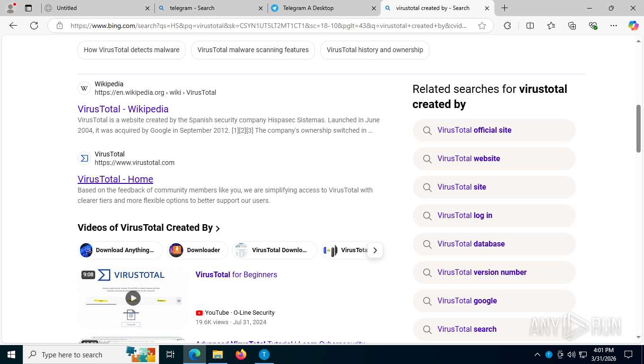The height and width of the screenshot is (364, 644).
Task: Search related VirusTotal version number
Action: 494,273
